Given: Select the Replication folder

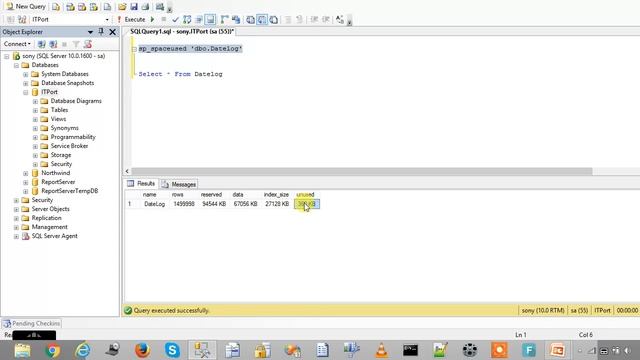Looking at the screenshot, I should (x=46, y=218).
